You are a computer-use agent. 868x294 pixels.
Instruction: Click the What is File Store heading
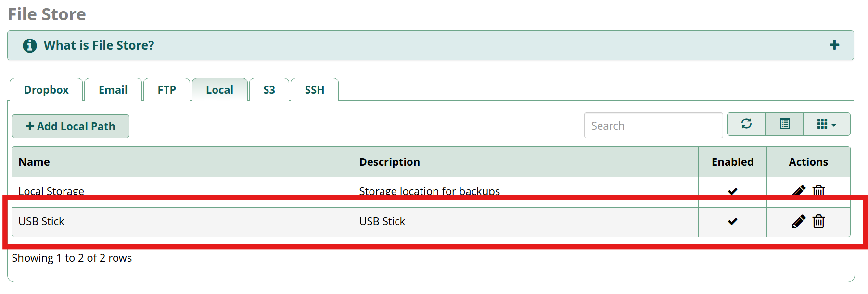click(99, 45)
